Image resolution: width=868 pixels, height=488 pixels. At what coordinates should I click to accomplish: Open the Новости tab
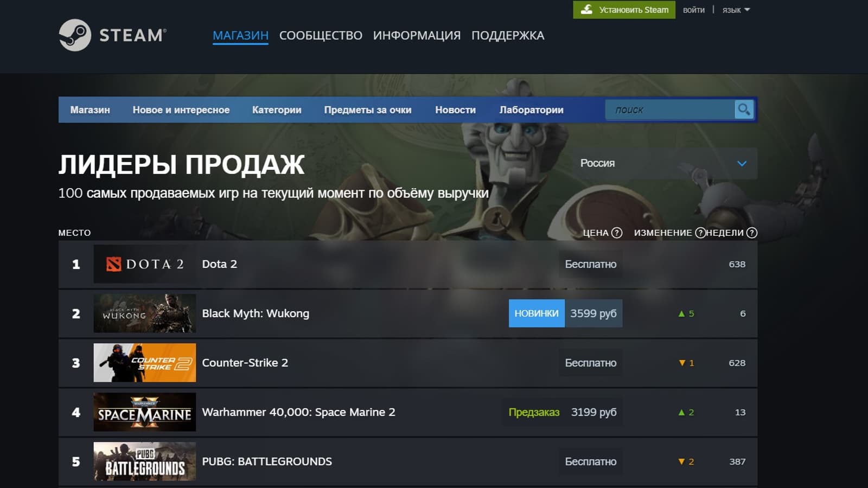coord(455,110)
